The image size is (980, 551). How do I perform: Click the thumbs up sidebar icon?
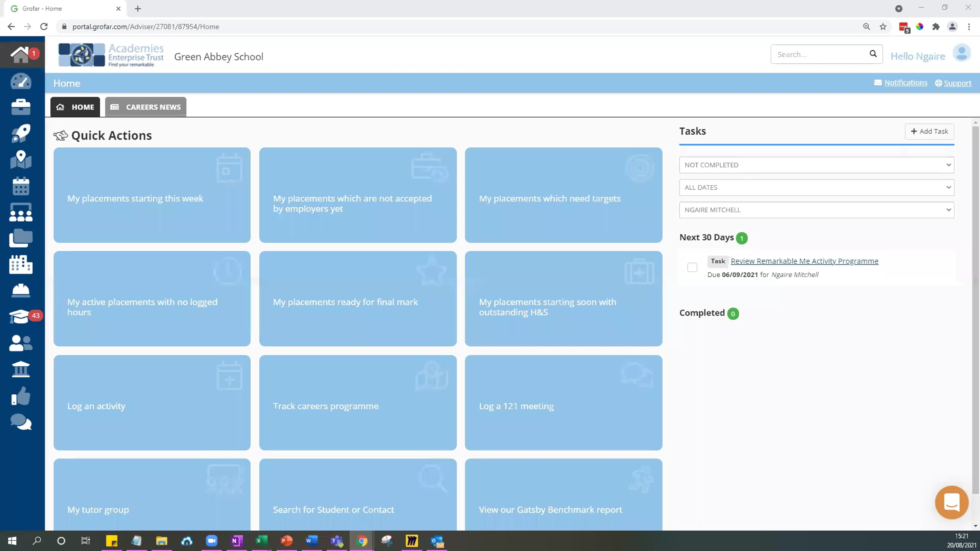click(20, 395)
